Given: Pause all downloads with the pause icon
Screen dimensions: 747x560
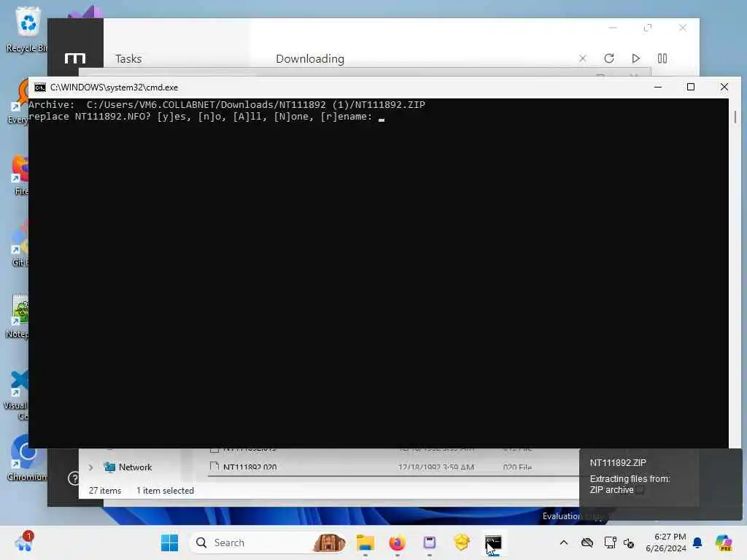Looking at the screenshot, I should coord(662,58).
